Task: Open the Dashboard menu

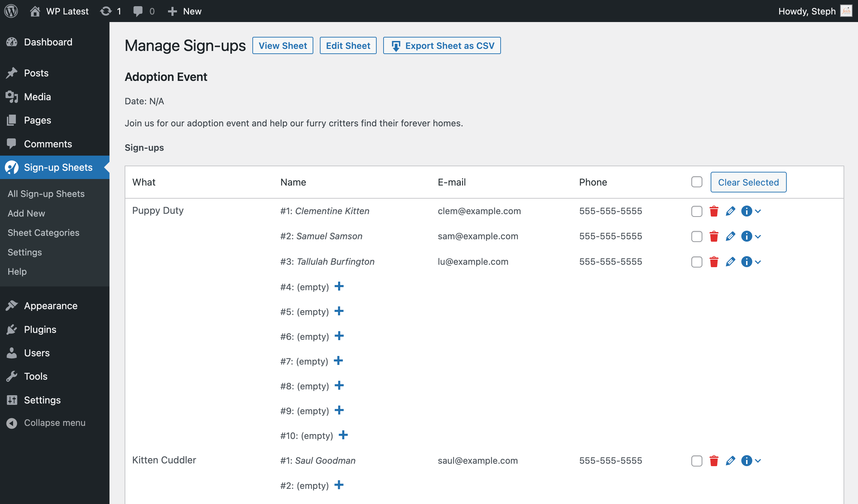Action: (55, 42)
